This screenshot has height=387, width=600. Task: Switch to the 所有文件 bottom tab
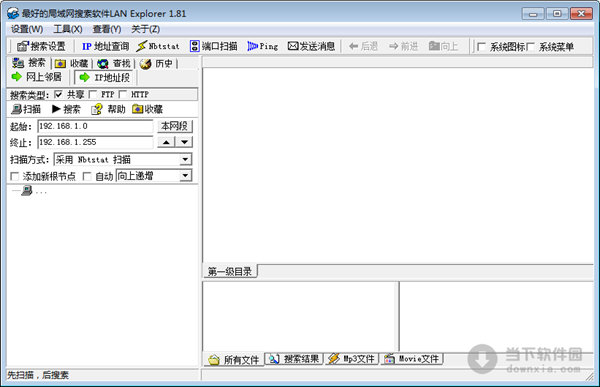234,359
